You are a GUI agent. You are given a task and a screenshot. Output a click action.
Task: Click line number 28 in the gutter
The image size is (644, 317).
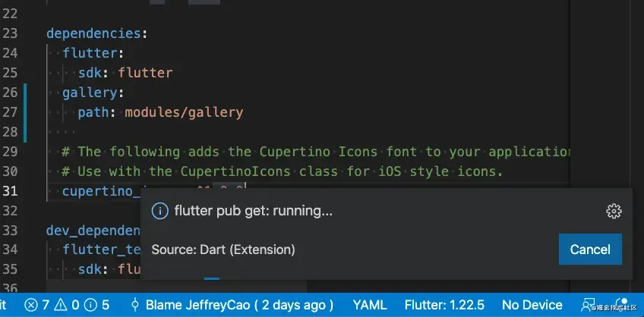click(x=10, y=132)
